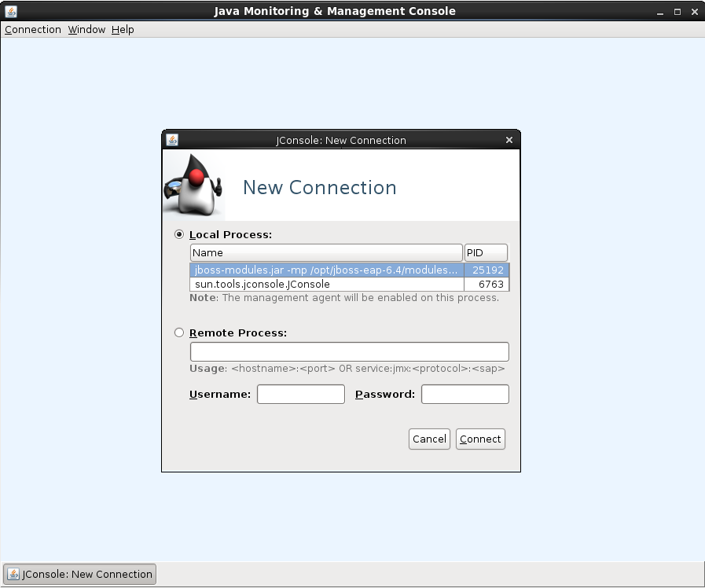The height and width of the screenshot is (588, 705).
Task: Click the PID column header
Action: [x=486, y=252]
